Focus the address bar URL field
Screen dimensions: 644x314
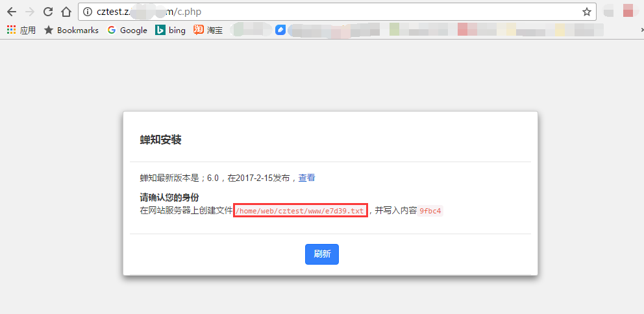tap(337, 12)
